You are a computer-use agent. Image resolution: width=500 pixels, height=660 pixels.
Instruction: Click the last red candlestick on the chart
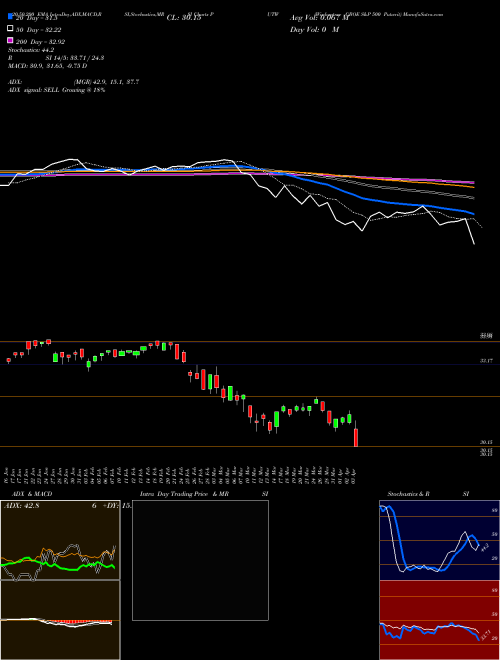tap(356, 437)
